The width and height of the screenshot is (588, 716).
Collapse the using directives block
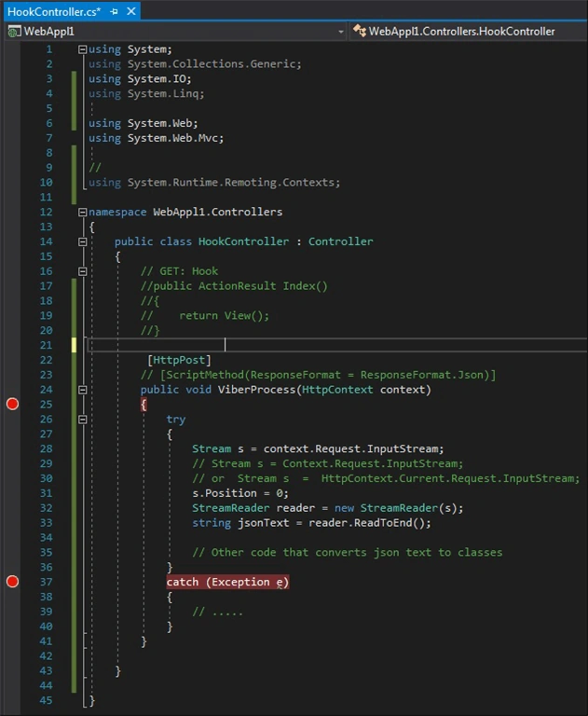83,49
